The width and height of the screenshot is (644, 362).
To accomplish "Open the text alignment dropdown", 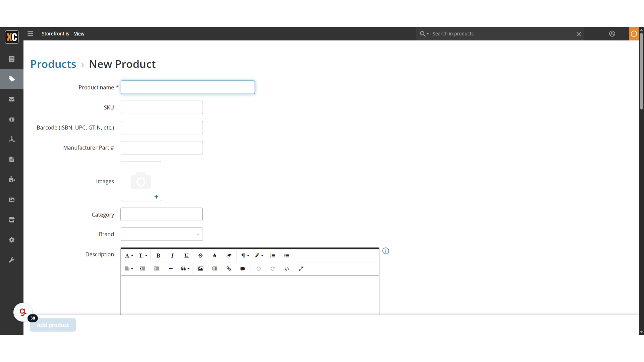I will (129, 269).
